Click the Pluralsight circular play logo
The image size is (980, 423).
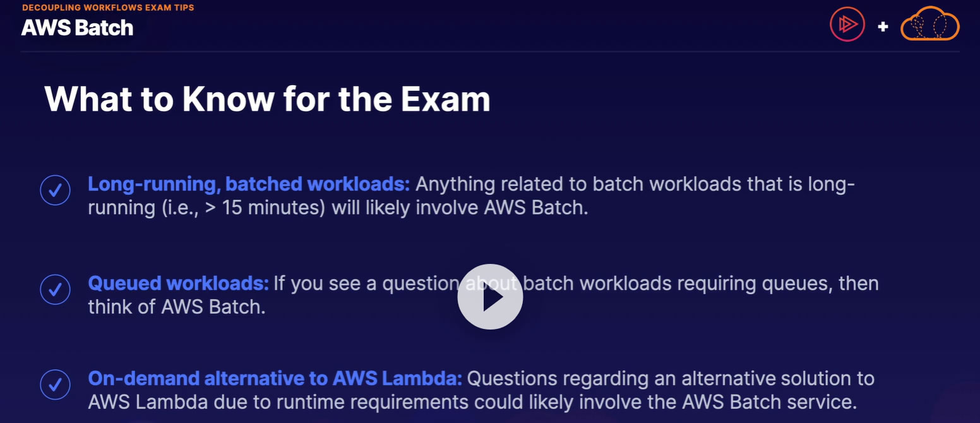point(847,25)
